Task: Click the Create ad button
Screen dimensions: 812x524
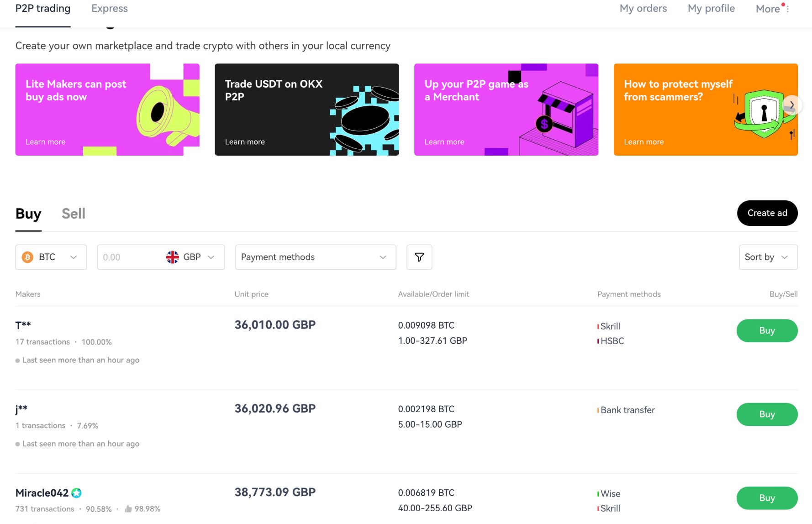Action: click(767, 213)
